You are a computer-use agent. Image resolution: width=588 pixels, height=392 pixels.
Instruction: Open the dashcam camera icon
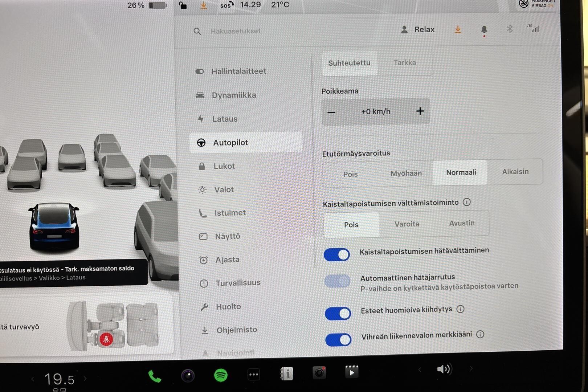click(x=319, y=373)
